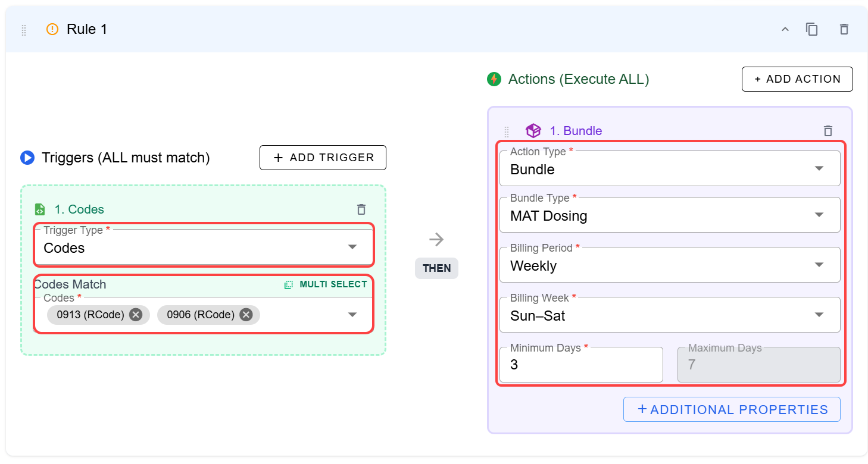Delete the Bundle action

(x=828, y=131)
